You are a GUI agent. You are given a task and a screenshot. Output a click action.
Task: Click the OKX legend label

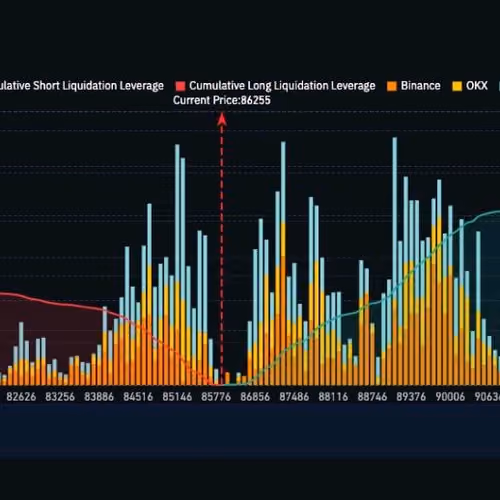477,86
